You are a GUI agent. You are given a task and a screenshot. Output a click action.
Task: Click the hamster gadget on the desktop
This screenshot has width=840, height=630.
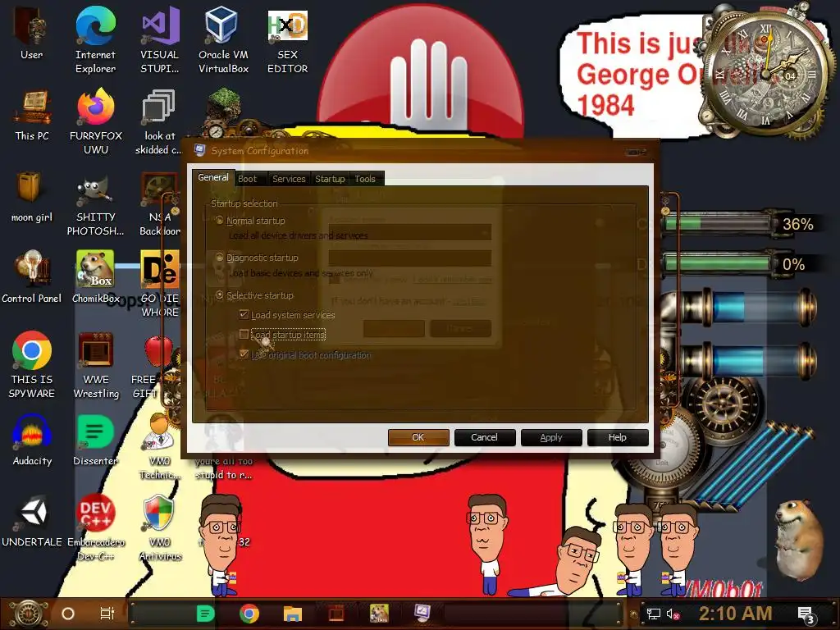[x=797, y=541]
